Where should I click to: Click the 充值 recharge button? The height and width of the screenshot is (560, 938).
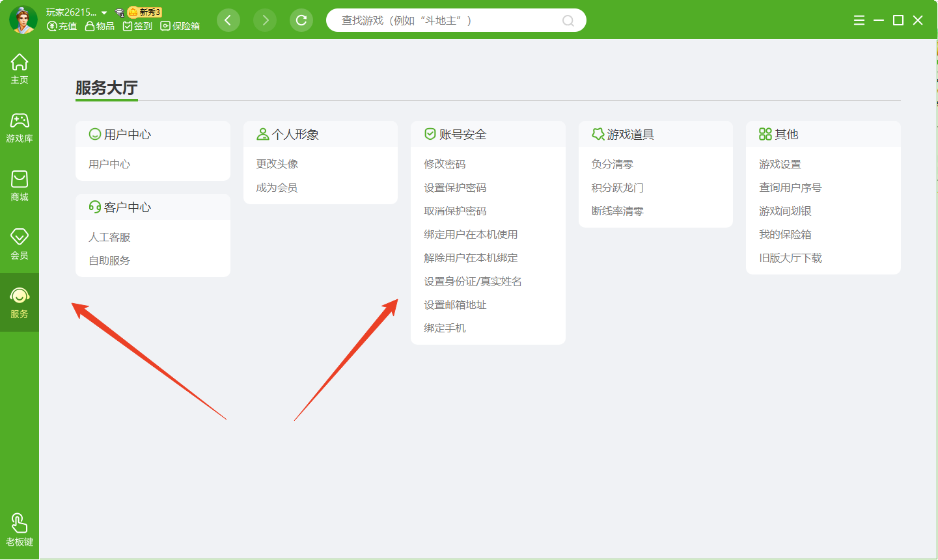[62, 26]
